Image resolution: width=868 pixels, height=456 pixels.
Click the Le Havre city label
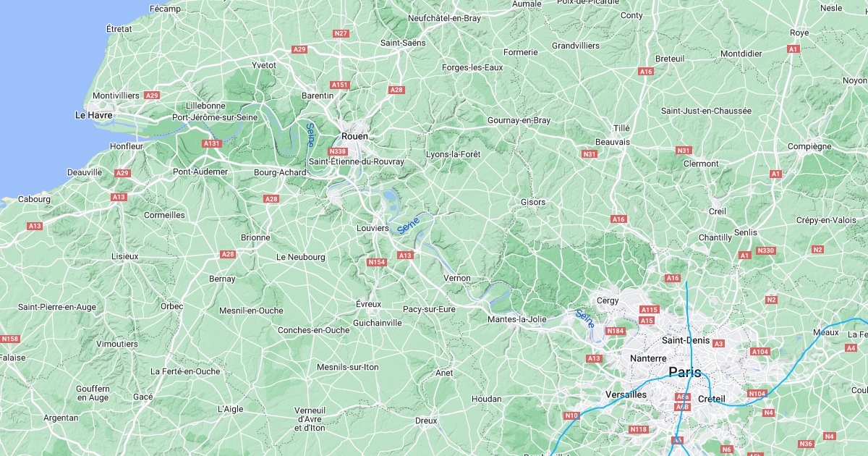point(93,115)
